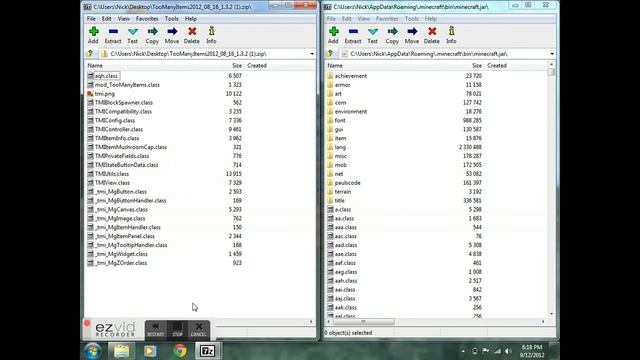Click Extract icon in minecraft.jar window
Image resolution: width=640 pixels, height=360 pixels.
click(353, 31)
